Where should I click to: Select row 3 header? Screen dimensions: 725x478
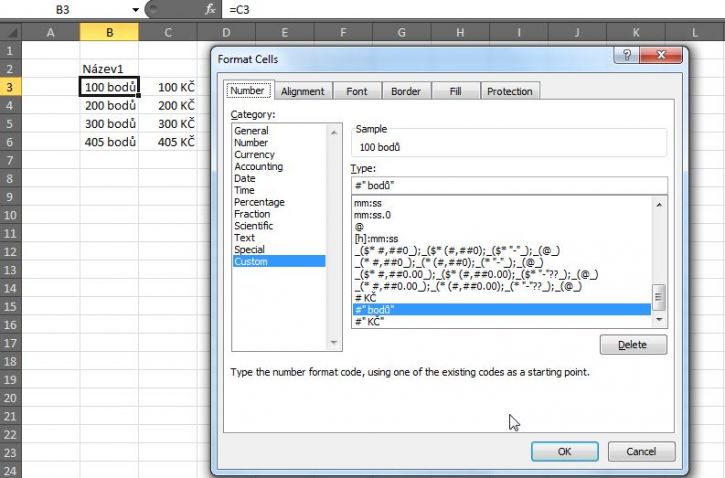click(x=10, y=87)
